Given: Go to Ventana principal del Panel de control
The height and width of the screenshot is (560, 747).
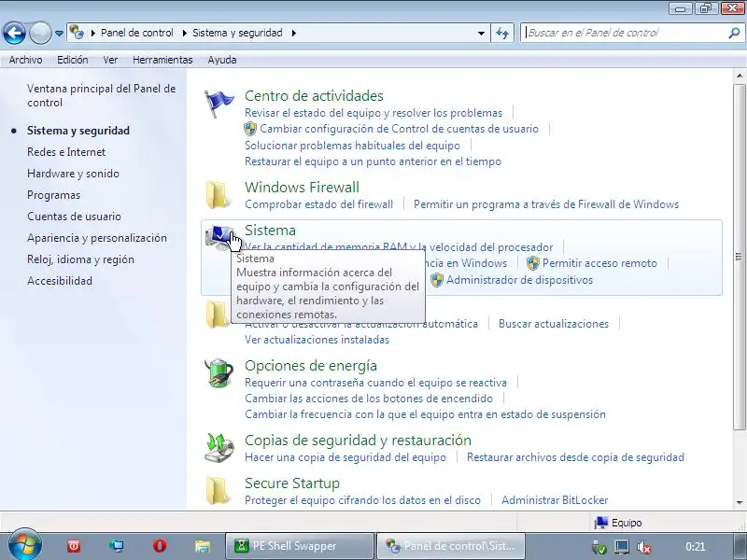Looking at the screenshot, I should coord(102,96).
